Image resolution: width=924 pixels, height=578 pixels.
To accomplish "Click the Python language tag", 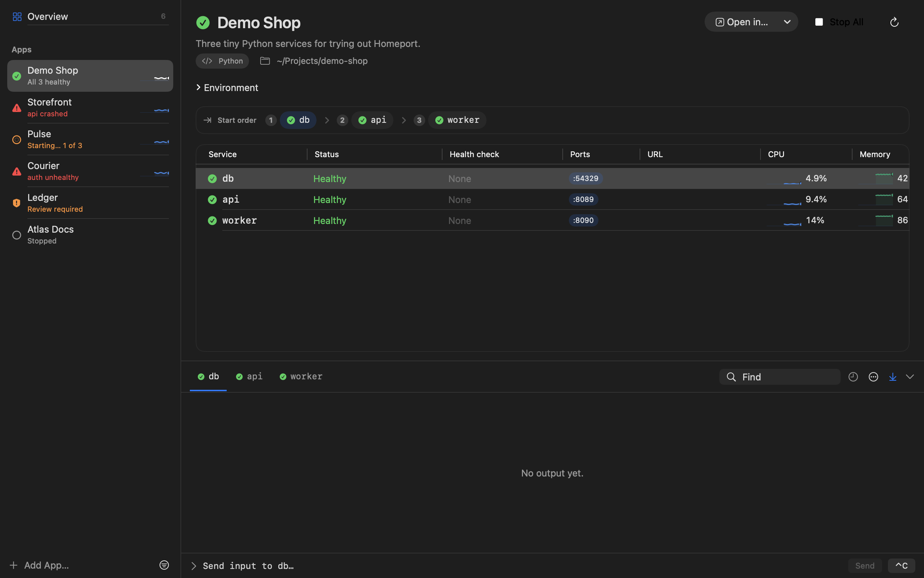I will click(x=222, y=61).
